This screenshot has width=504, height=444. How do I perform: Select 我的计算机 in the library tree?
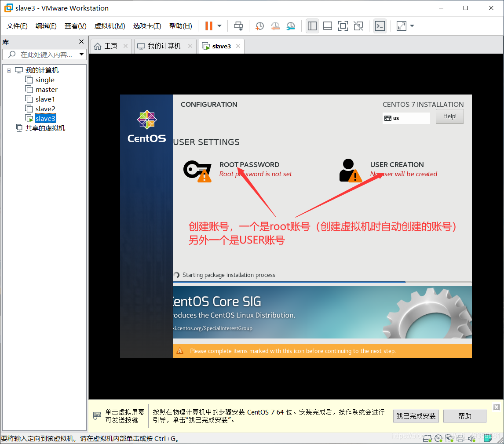(x=42, y=70)
